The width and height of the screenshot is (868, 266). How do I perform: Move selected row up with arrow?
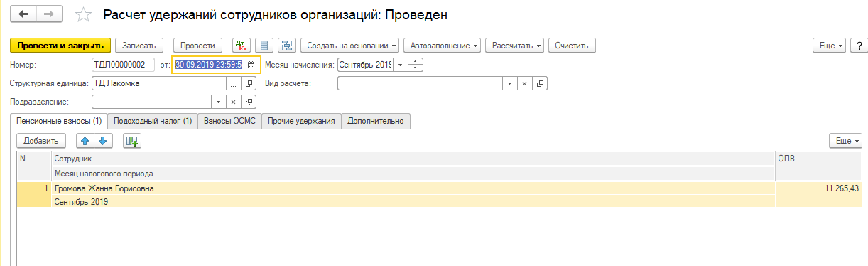click(x=86, y=141)
